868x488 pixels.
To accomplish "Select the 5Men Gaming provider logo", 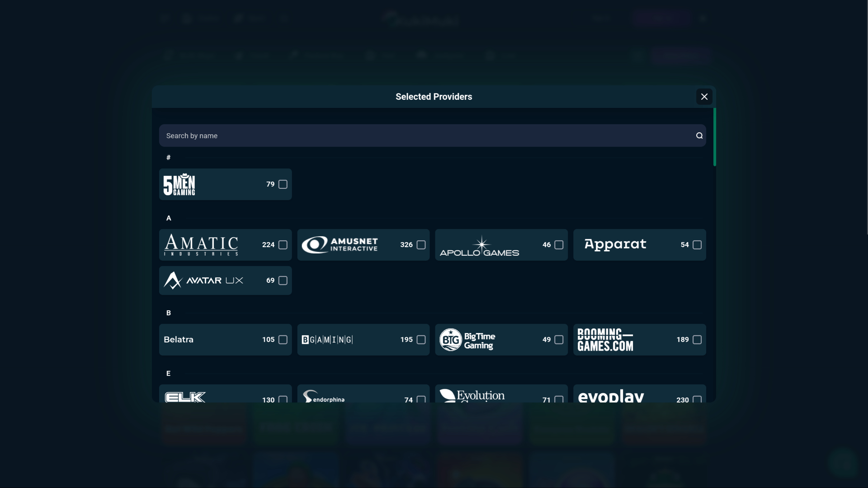I will [180, 184].
